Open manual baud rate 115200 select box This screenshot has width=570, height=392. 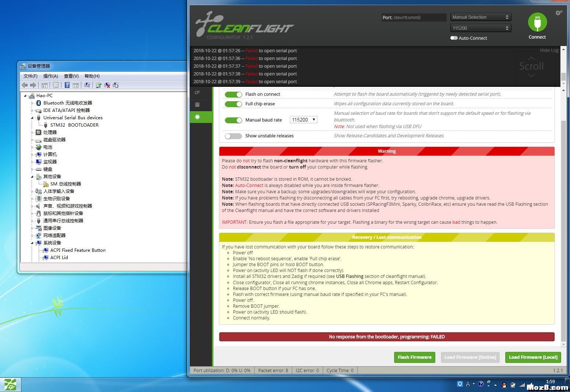[304, 120]
